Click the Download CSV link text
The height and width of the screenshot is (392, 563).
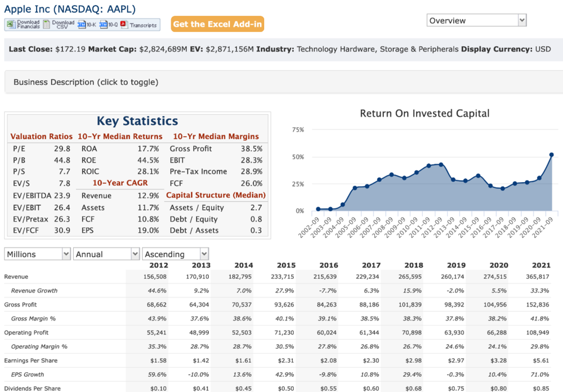coord(63,24)
